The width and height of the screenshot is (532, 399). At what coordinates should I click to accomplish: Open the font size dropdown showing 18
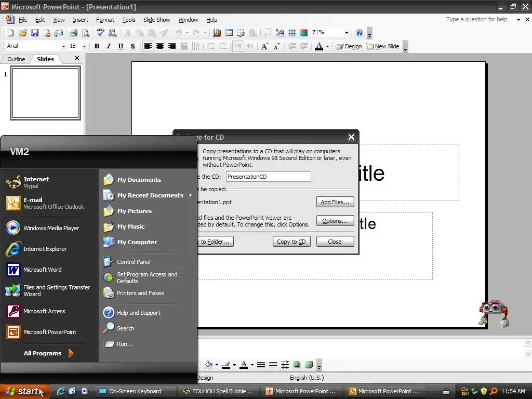pos(84,46)
